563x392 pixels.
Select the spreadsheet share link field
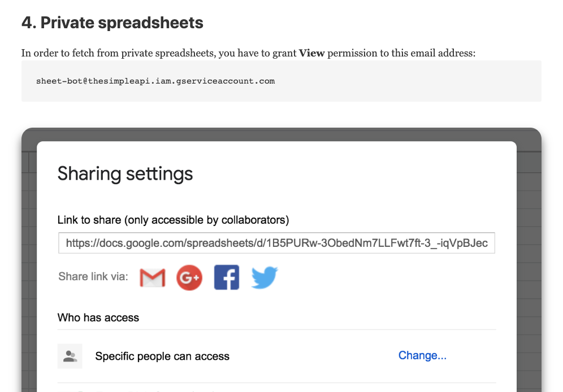276,243
